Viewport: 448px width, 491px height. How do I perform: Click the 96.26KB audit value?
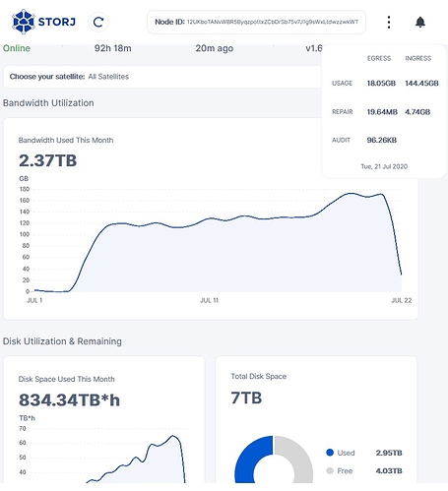pyautogui.click(x=382, y=140)
